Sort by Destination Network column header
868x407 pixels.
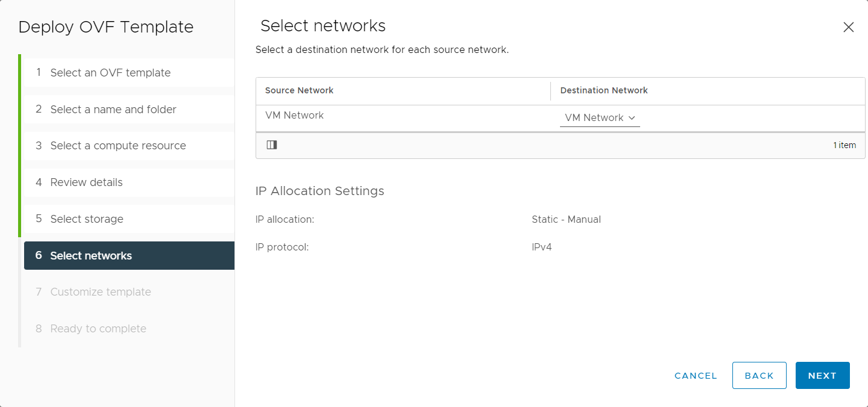[604, 90]
